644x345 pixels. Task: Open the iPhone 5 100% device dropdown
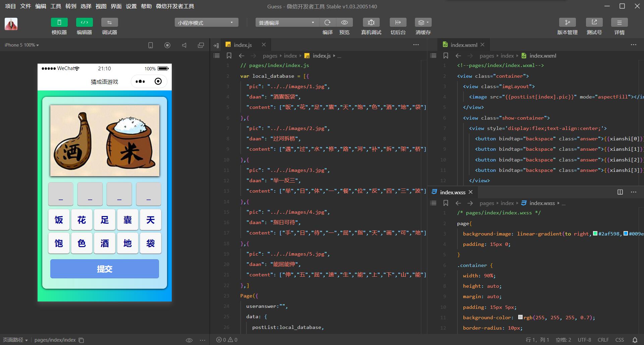coord(22,45)
